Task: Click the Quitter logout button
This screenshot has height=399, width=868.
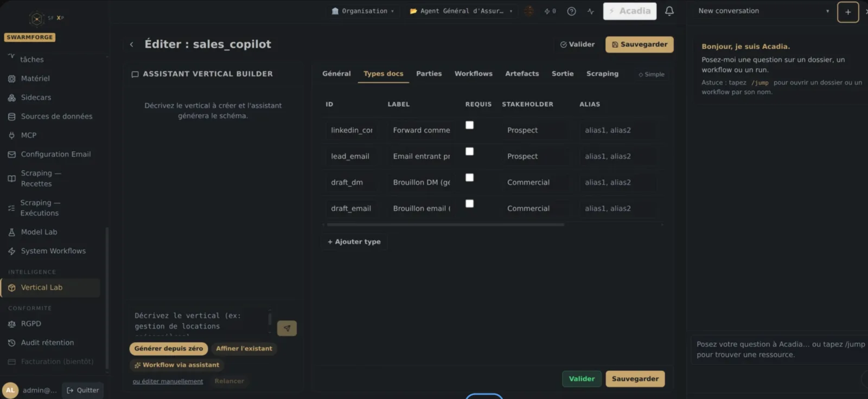Action: click(82, 390)
